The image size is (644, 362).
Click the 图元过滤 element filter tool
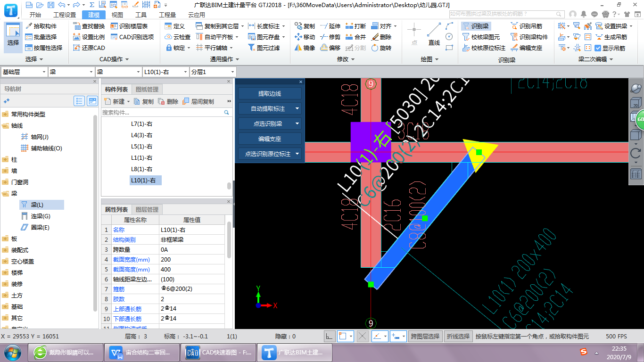coord(264,48)
